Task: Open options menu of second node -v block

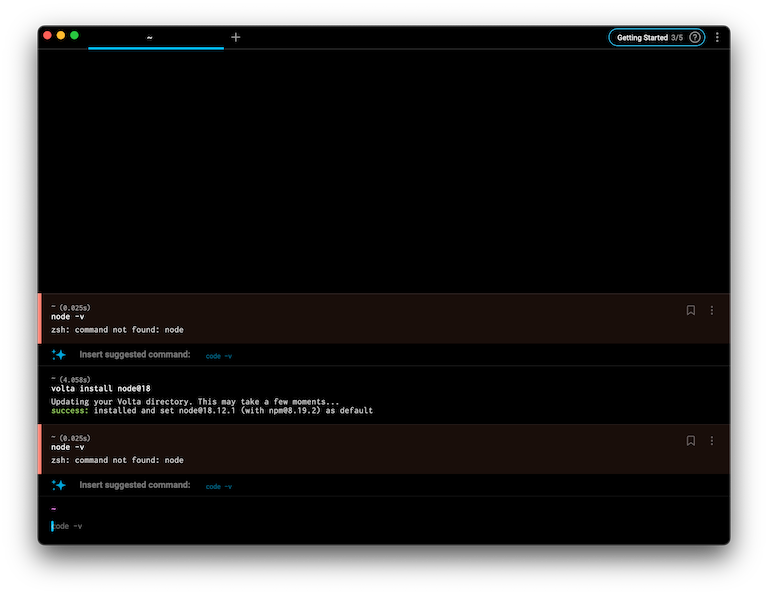Action: (712, 441)
